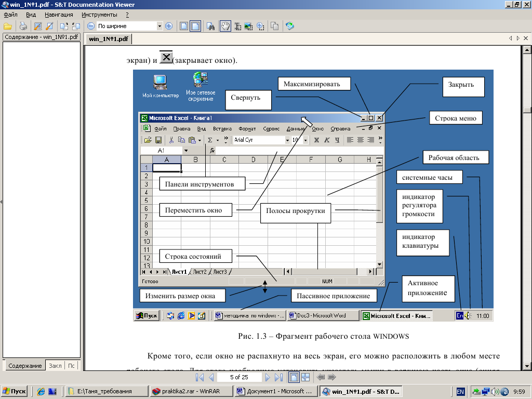Expand the 'По ширине' zoom dropdown
Screen dimensions: 532x399
[159, 26]
